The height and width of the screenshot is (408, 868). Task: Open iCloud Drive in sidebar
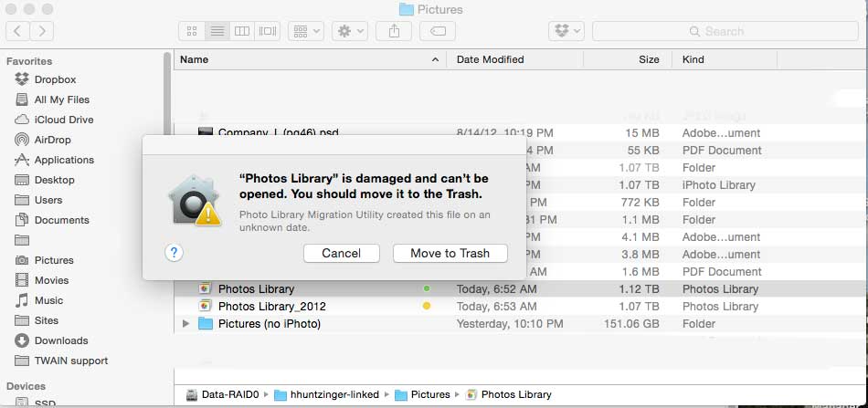click(63, 120)
